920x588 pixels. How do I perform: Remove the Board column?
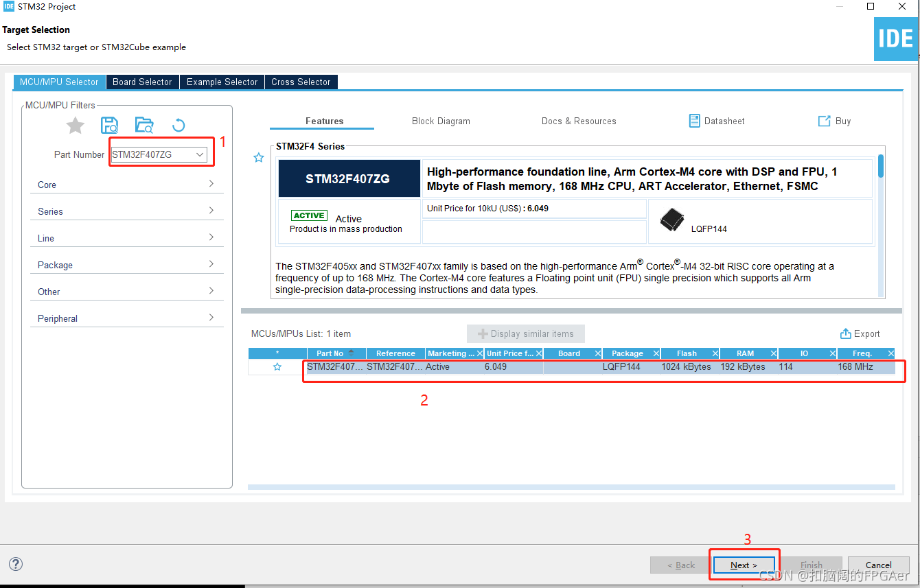click(597, 353)
